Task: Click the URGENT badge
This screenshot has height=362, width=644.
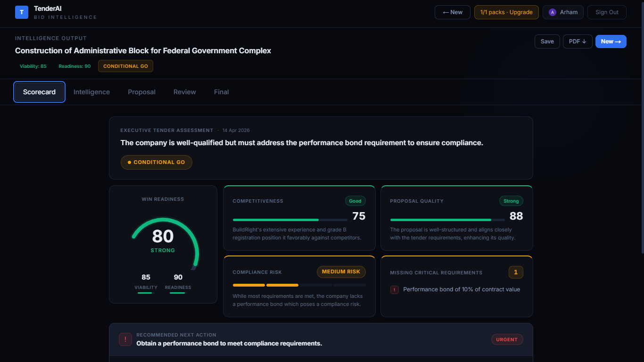Action: [507, 339]
